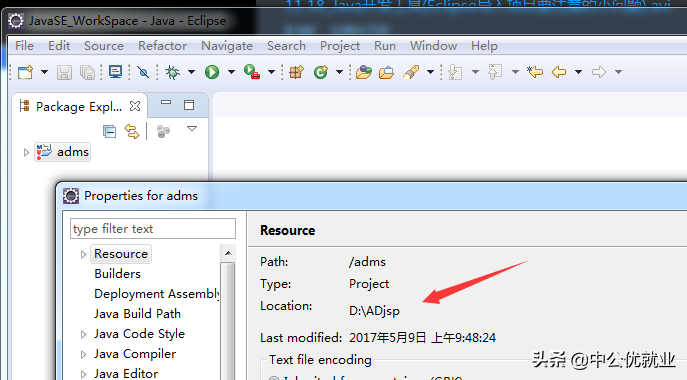Toggle Link with Editor icon
Screen dimensions: 687x380
tap(132, 131)
